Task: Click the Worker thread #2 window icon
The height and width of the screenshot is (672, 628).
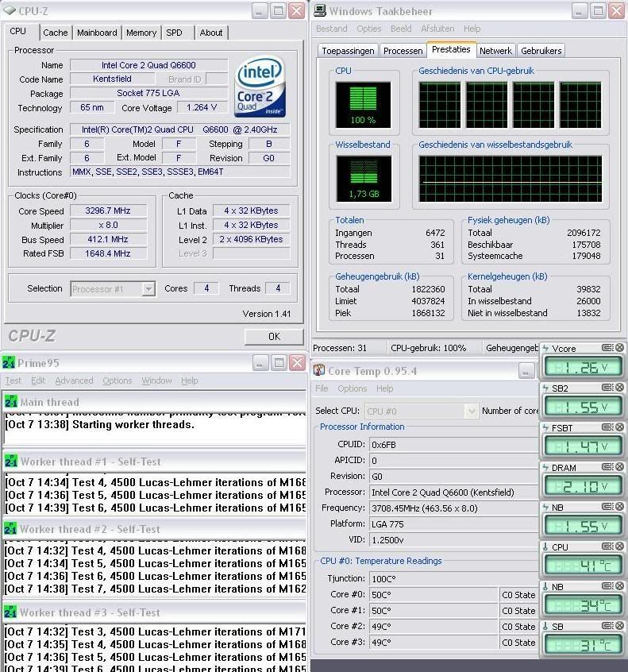Action: pyautogui.click(x=10, y=528)
